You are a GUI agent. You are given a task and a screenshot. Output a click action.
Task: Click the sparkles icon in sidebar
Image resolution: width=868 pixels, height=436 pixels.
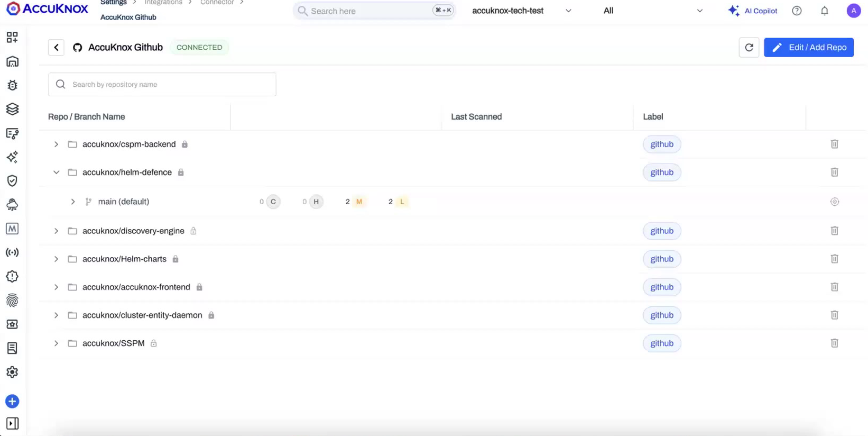[12, 157]
